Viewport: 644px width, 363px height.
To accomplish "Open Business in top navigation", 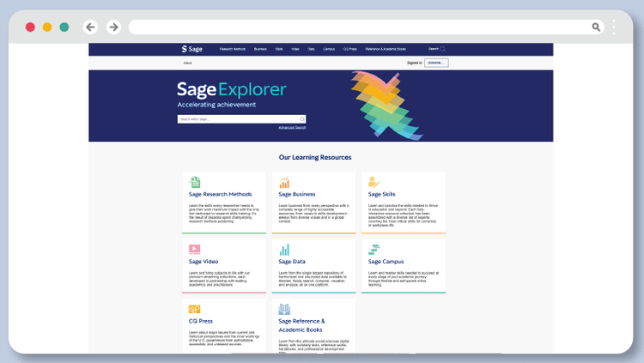I will point(260,49).
